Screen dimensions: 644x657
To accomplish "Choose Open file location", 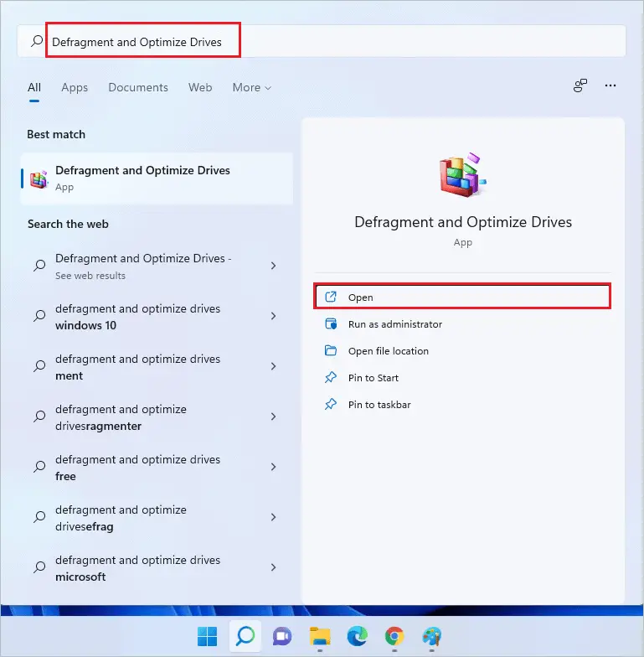I will (462, 350).
